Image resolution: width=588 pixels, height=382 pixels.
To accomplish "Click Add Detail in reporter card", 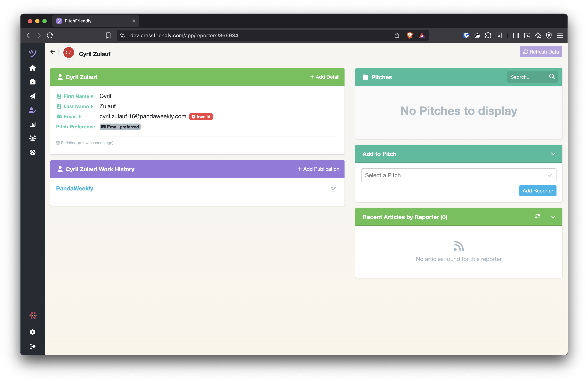I will pyautogui.click(x=324, y=77).
